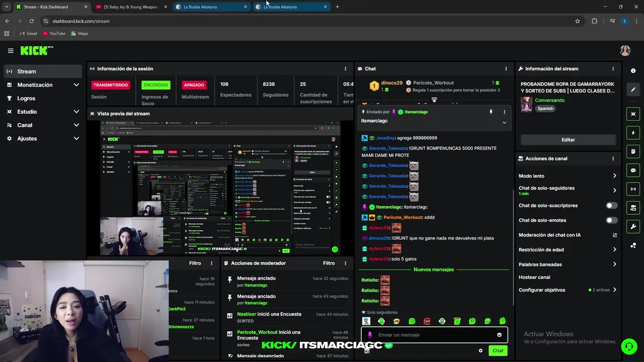
Task: Toggle the stream preview panel icon in sidebar
Action: coord(633,114)
